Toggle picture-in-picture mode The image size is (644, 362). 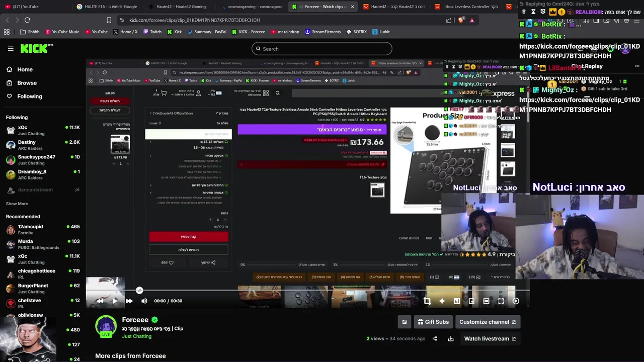471,301
